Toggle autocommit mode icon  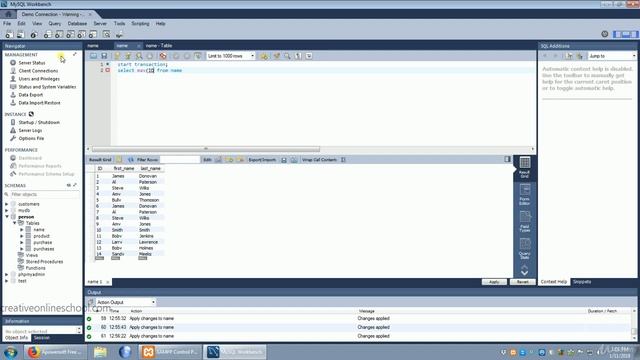pos(198,56)
